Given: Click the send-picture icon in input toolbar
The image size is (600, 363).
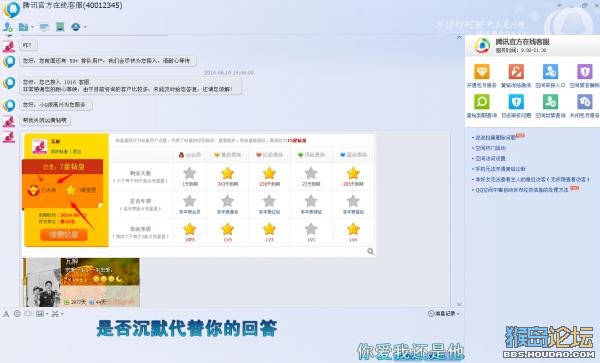Looking at the screenshot, I should 40,314.
